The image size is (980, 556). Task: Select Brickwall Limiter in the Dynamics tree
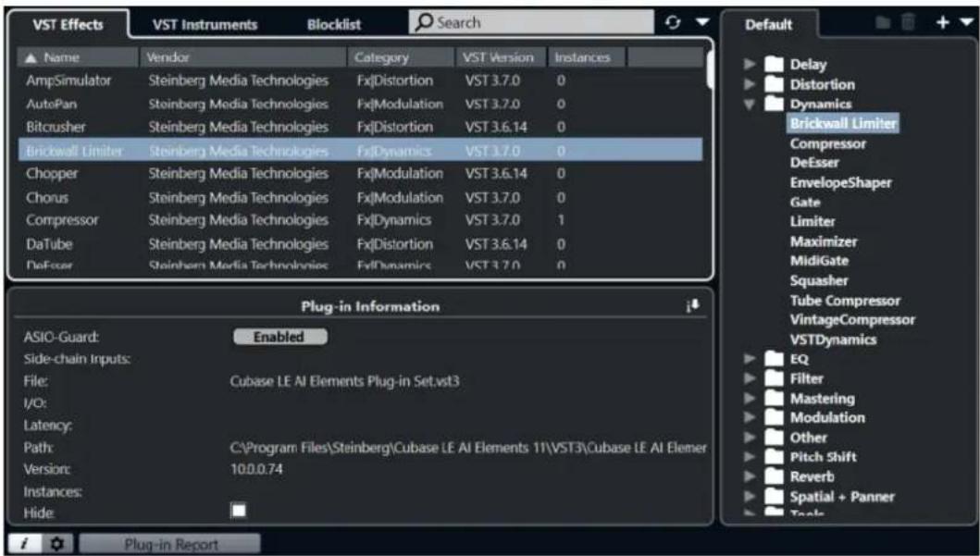click(x=842, y=124)
